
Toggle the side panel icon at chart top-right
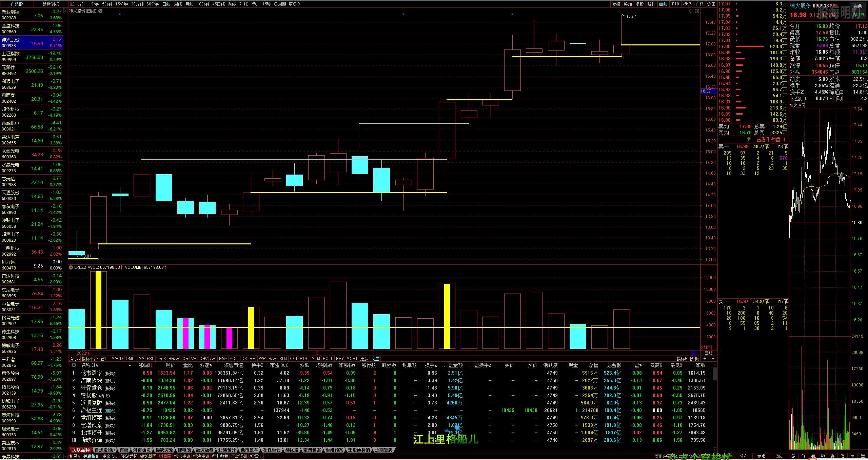pyautogui.click(x=697, y=11)
